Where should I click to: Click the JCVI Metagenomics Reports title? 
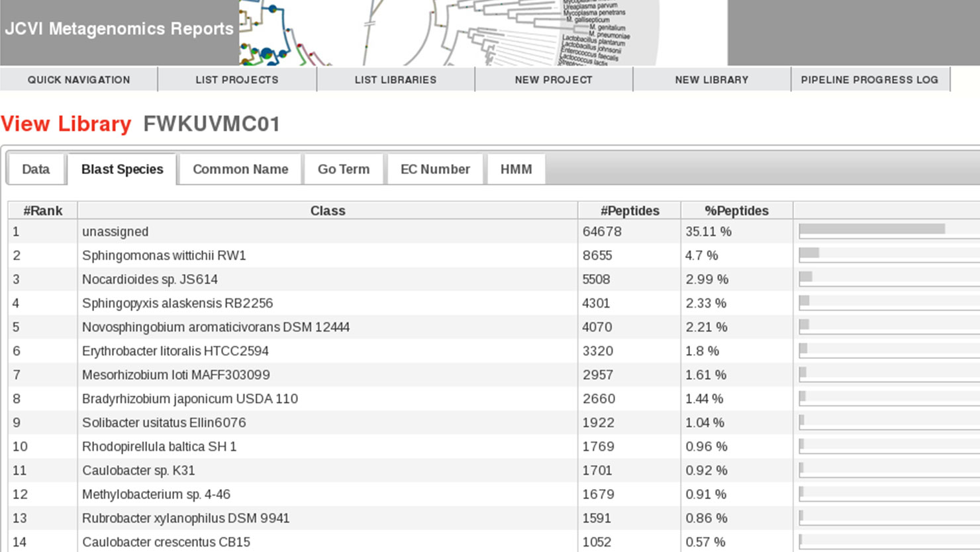pos(119,29)
